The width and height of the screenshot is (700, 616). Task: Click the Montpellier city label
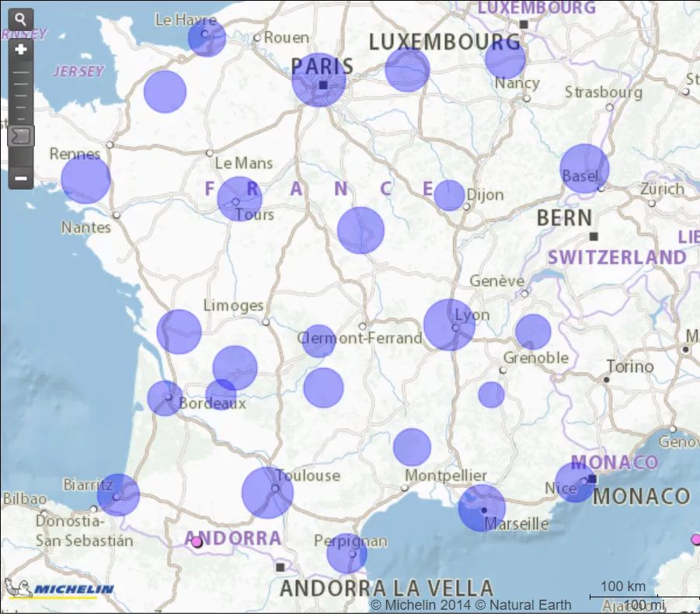(x=445, y=475)
